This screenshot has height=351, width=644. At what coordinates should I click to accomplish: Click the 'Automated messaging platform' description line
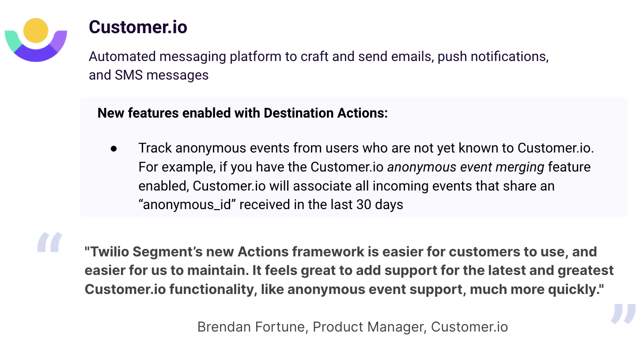point(318,57)
